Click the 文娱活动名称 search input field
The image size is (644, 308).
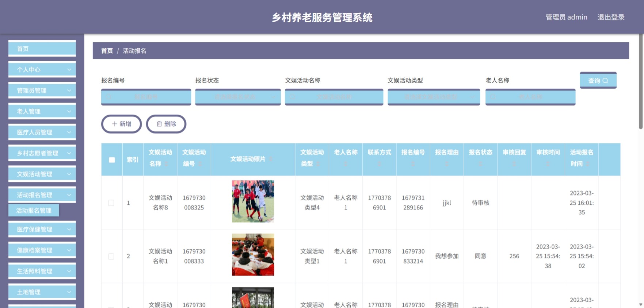334,97
